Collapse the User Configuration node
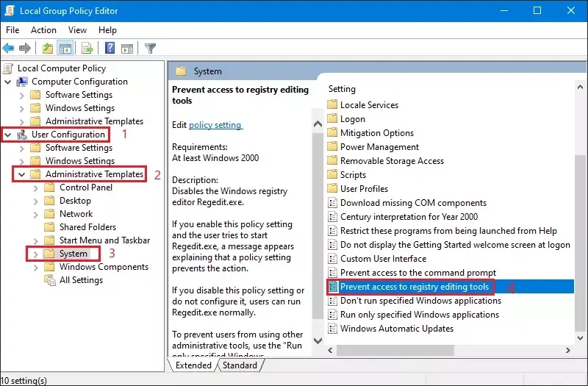Screen dimensions: 588x386 point(8,135)
